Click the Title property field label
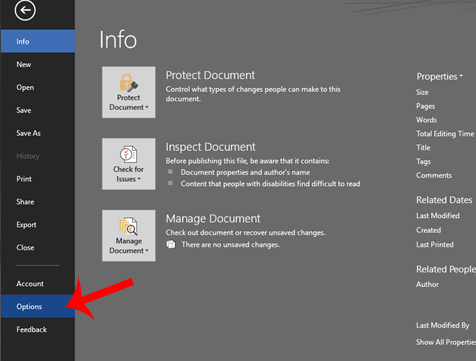 (x=423, y=147)
